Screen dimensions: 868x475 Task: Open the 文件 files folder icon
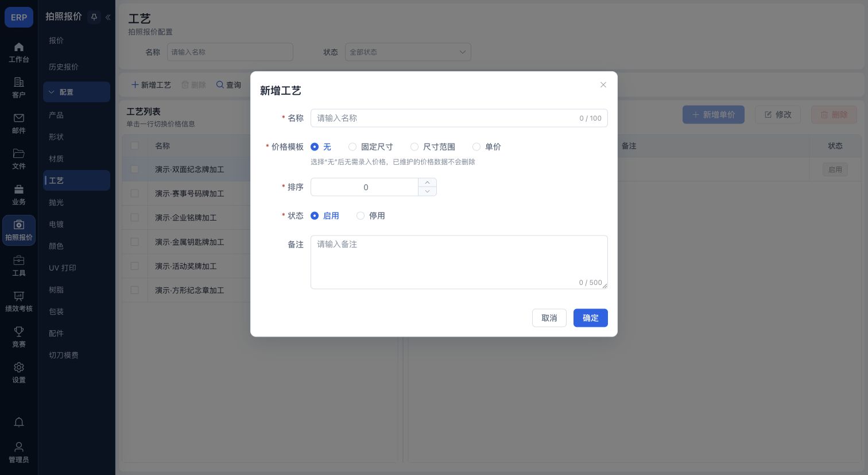pyautogui.click(x=19, y=159)
